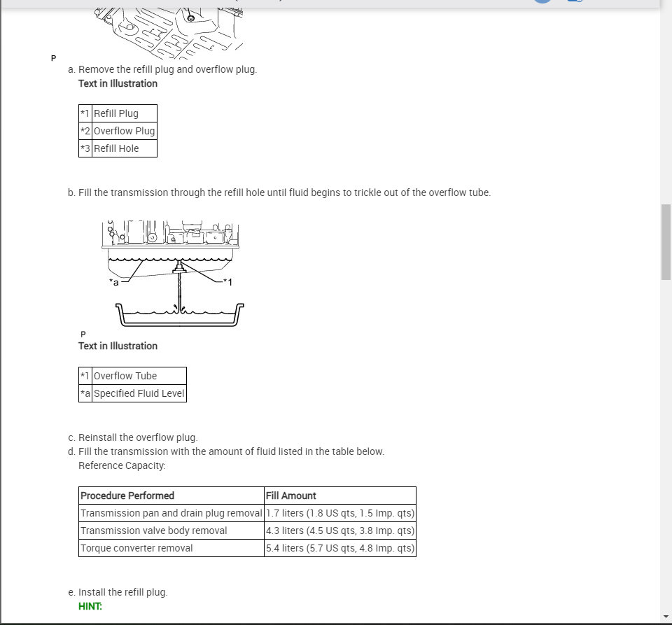
Task: Click the Transmission valve body removal row
Action: (247, 531)
